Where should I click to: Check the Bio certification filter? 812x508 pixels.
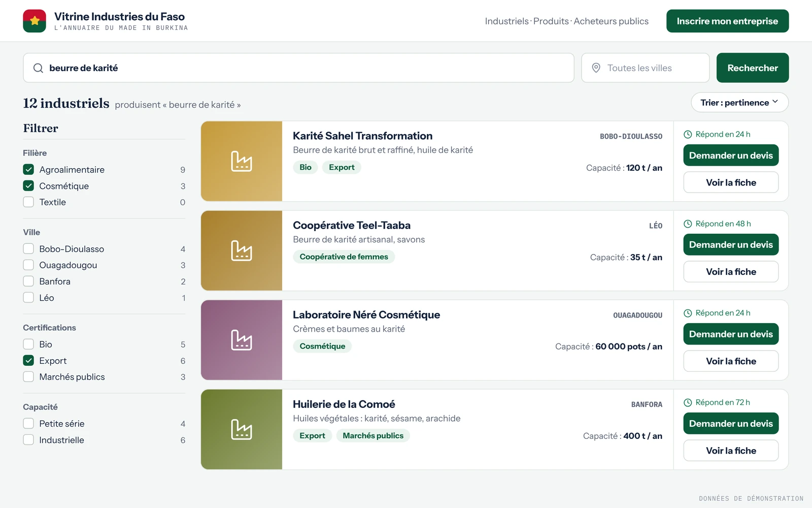click(28, 344)
